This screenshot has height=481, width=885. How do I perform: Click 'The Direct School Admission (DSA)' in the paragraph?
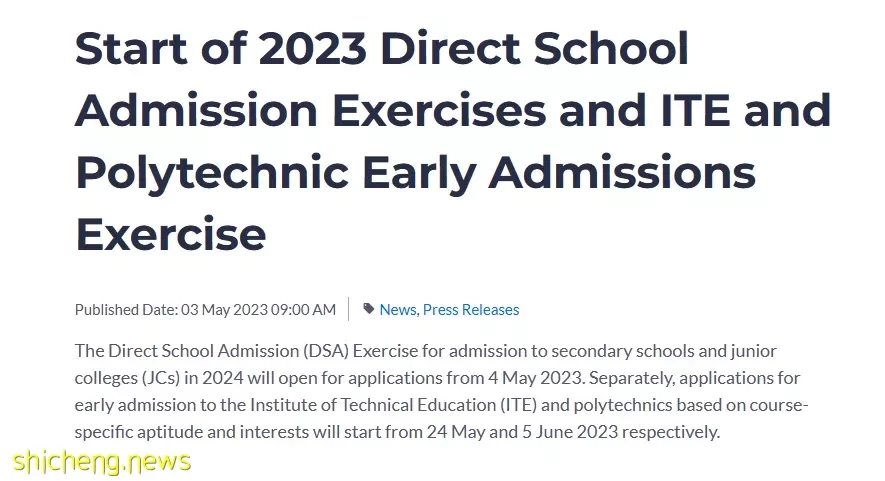pyautogui.click(x=212, y=351)
